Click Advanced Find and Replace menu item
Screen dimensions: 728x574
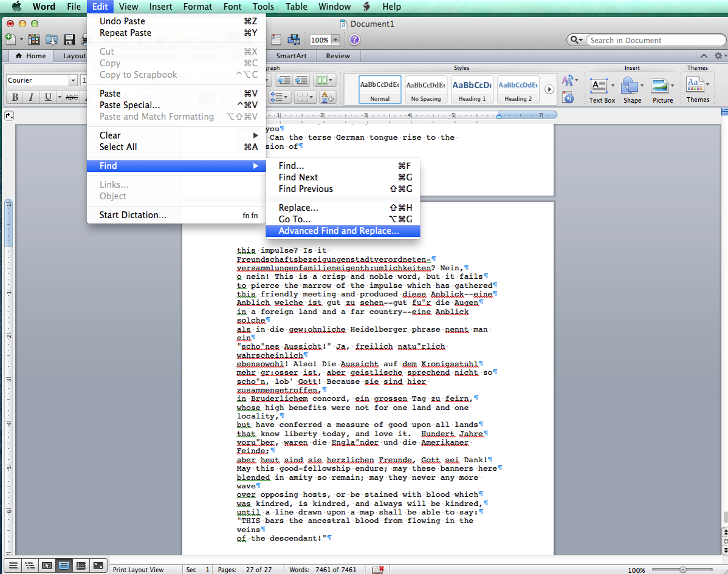point(338,231)
